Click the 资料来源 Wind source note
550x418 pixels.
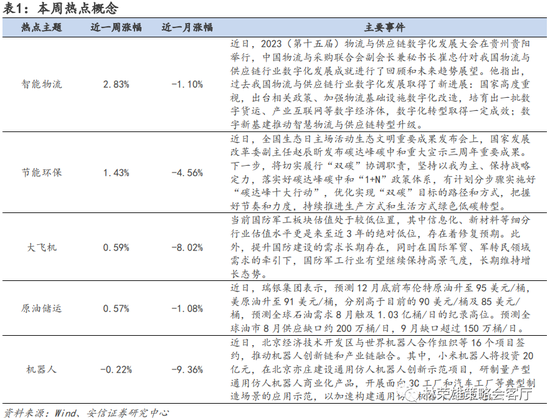click(86, 412)
